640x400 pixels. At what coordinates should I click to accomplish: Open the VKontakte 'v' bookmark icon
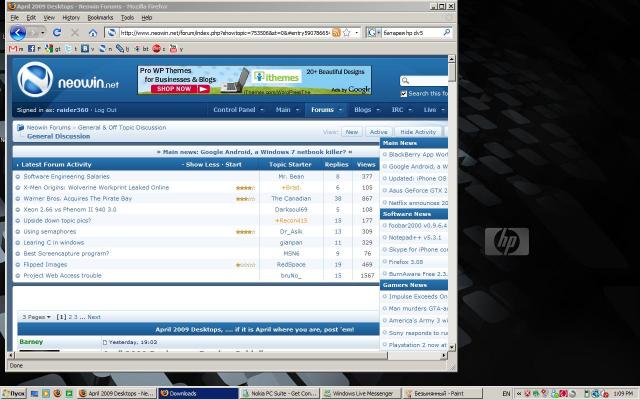84,49
